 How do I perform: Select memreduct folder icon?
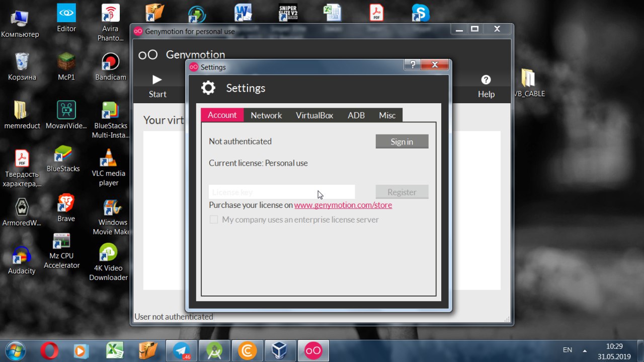(x=22, y=115)
